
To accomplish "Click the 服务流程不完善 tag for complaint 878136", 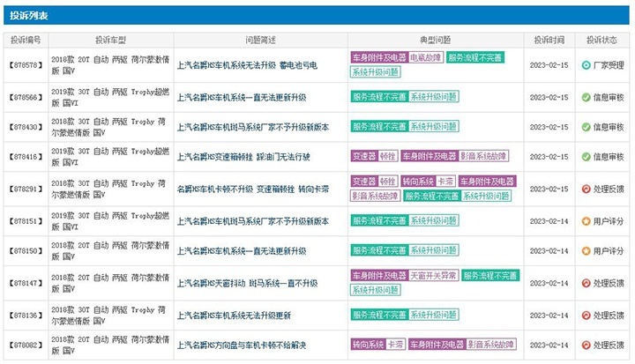I will pos(379,315).
